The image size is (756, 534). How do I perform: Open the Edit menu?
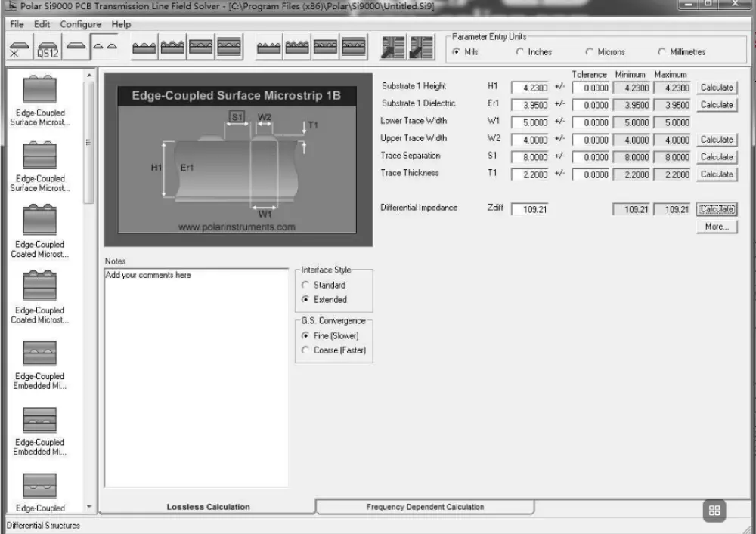[42, 24]
